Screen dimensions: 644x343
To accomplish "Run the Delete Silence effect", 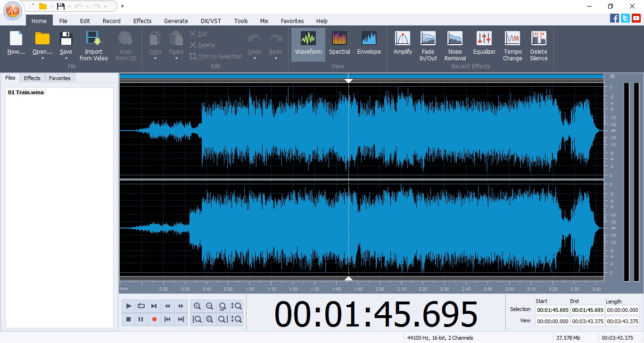I will (x=538, y=46).
